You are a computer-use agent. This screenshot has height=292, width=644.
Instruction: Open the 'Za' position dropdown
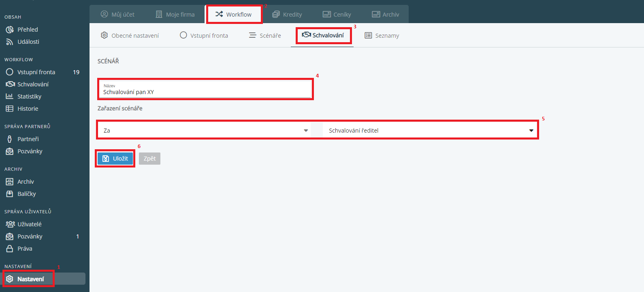click(x=203, y=131)
